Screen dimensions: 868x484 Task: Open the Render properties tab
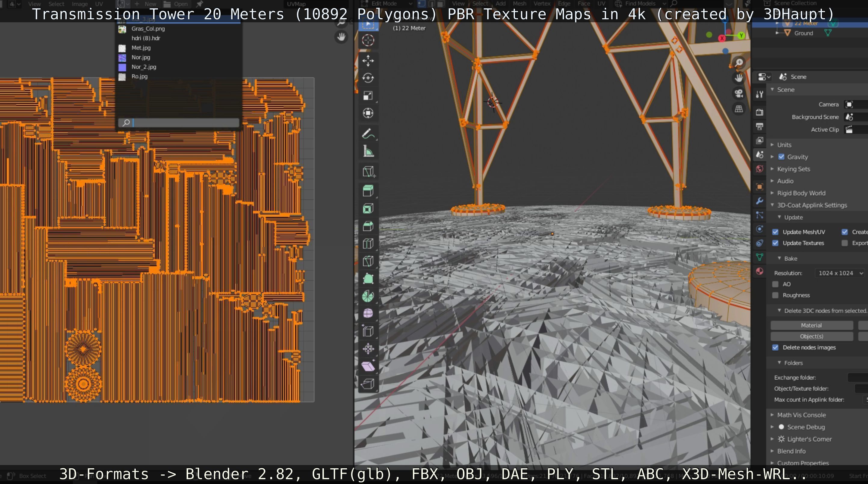point(760,112)
